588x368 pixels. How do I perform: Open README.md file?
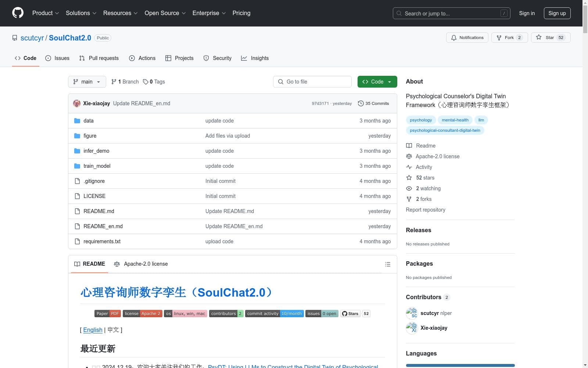(x=99, y=211)
